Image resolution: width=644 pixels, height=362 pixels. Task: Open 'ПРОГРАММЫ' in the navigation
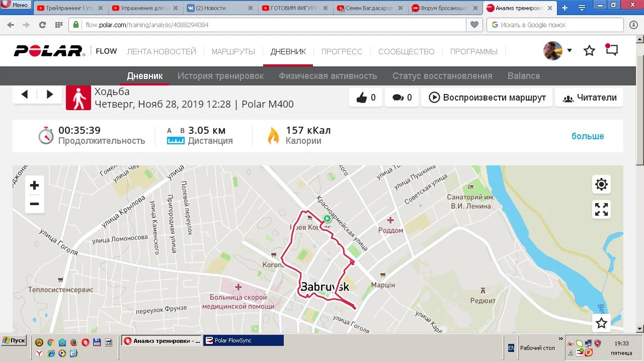point(474,51)
